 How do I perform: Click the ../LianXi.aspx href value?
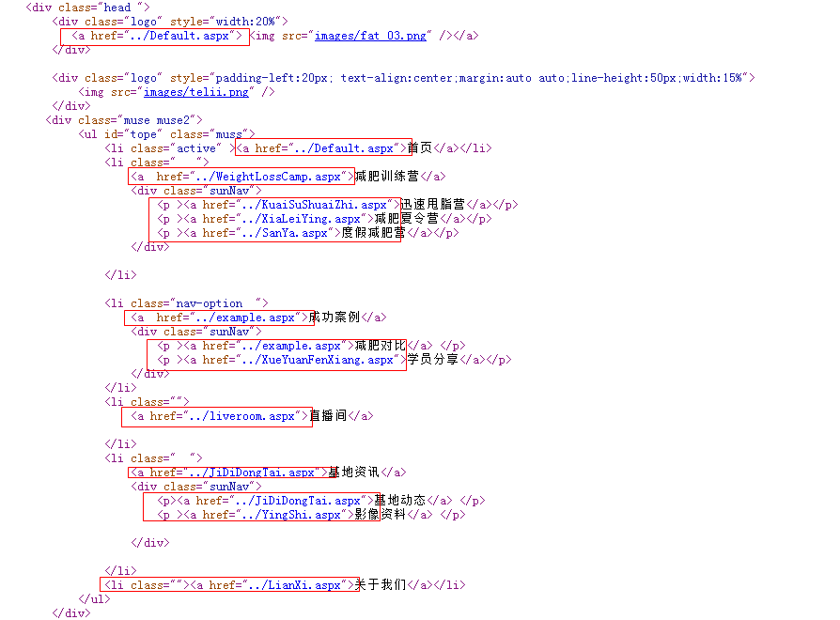click(295, 585)
